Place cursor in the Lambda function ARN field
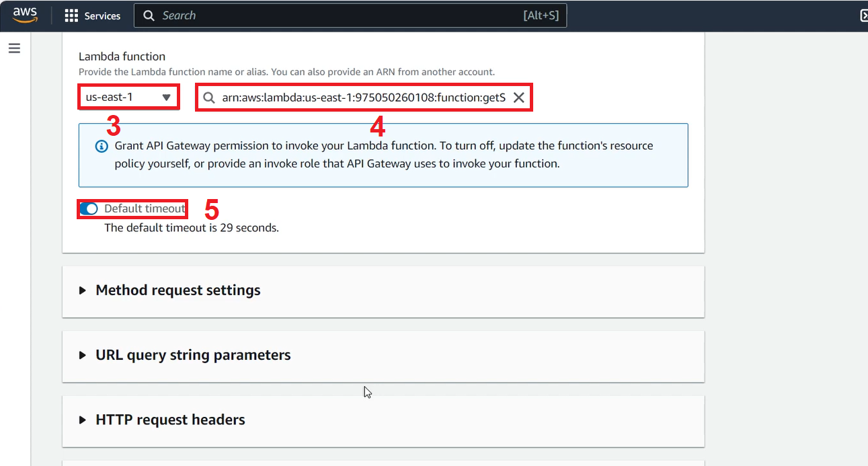This screenshot has height=466, width=868. click(363, 97)
